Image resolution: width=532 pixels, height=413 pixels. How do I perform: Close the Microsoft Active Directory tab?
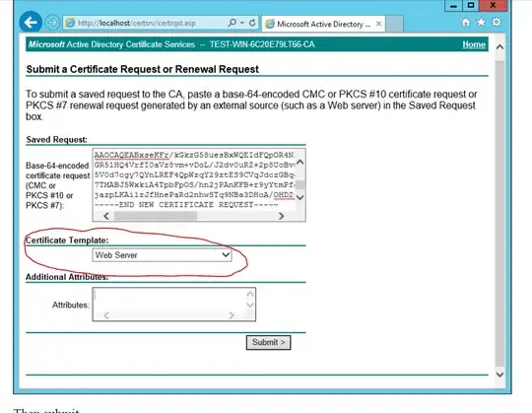(378, 24)
